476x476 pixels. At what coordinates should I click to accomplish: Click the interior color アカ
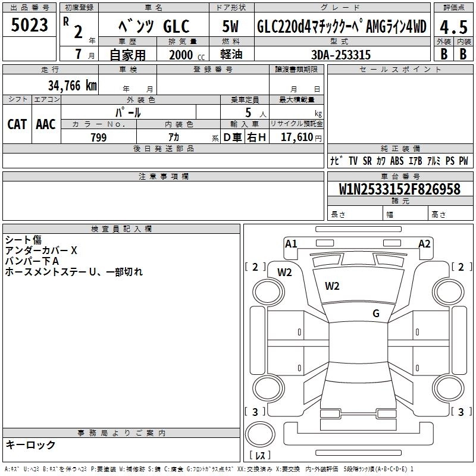(174, 137)
